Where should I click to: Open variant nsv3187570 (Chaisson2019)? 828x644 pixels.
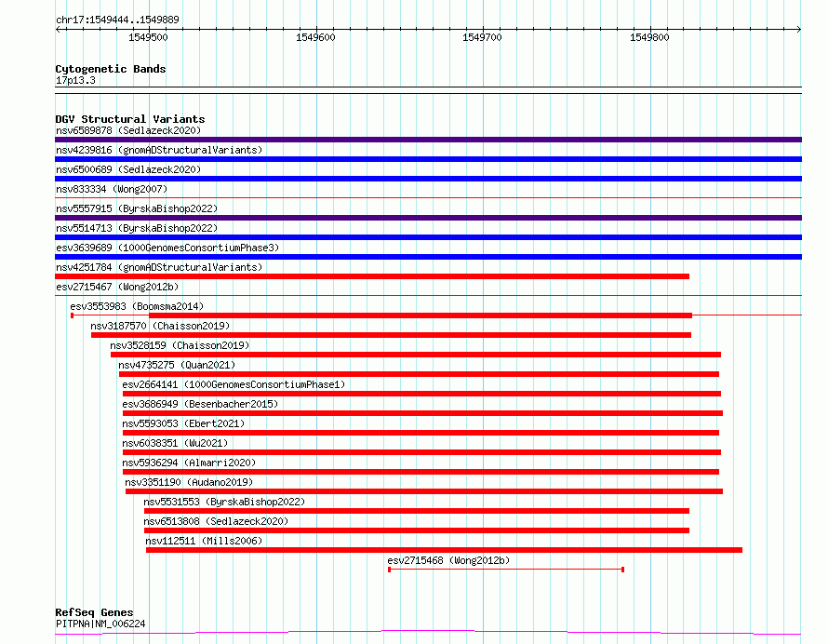tap(160, 326)
